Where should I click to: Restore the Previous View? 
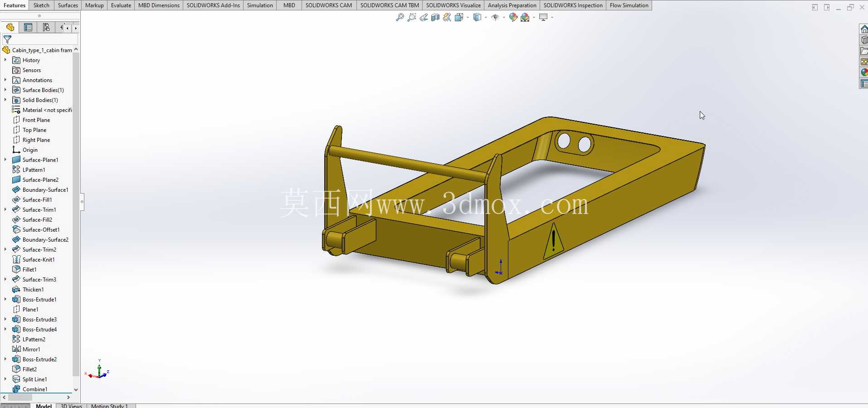pos(423,17)
